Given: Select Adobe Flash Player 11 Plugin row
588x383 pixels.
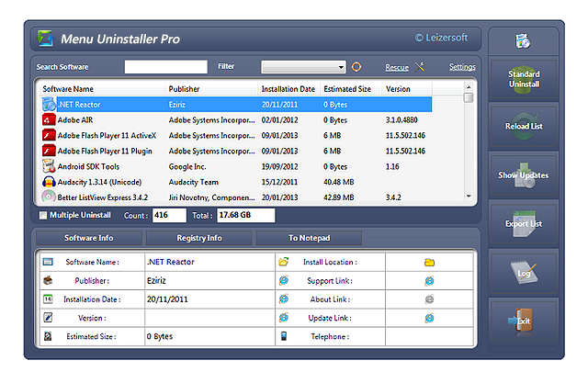Looking at the screenshot, I should [236, 151].
